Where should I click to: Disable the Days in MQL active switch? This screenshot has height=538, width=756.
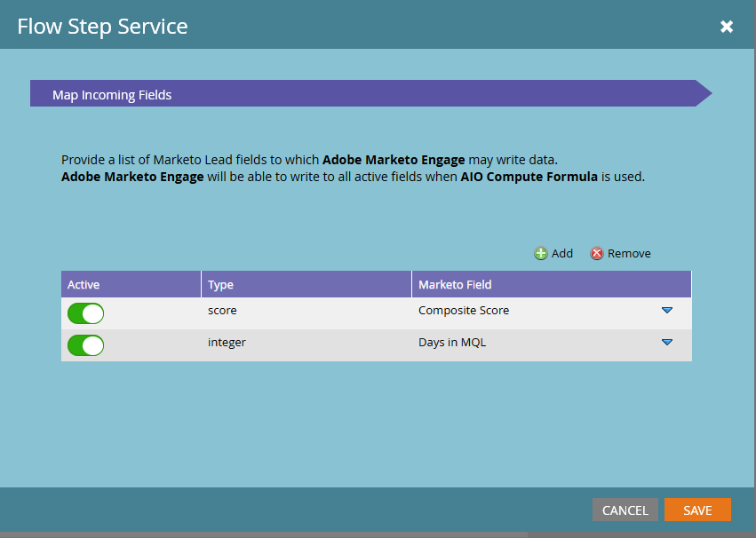pos(85,345)
